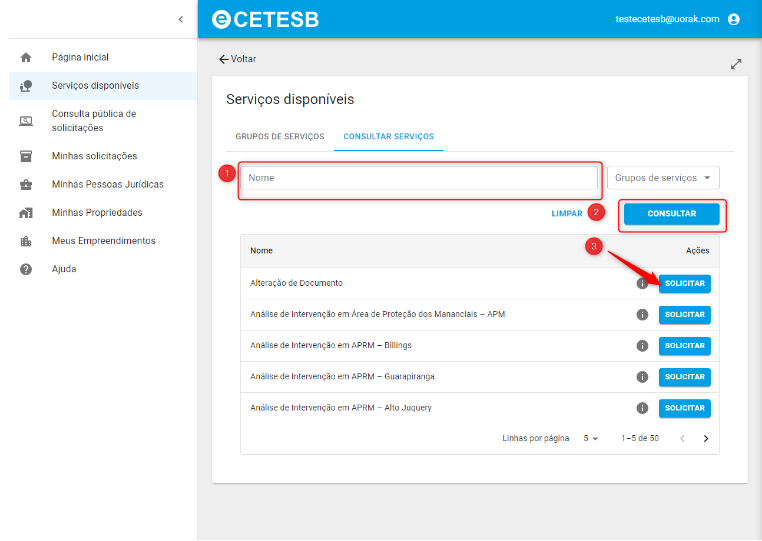Open Minhas solicitações in the sidebar

pos(94,156)
